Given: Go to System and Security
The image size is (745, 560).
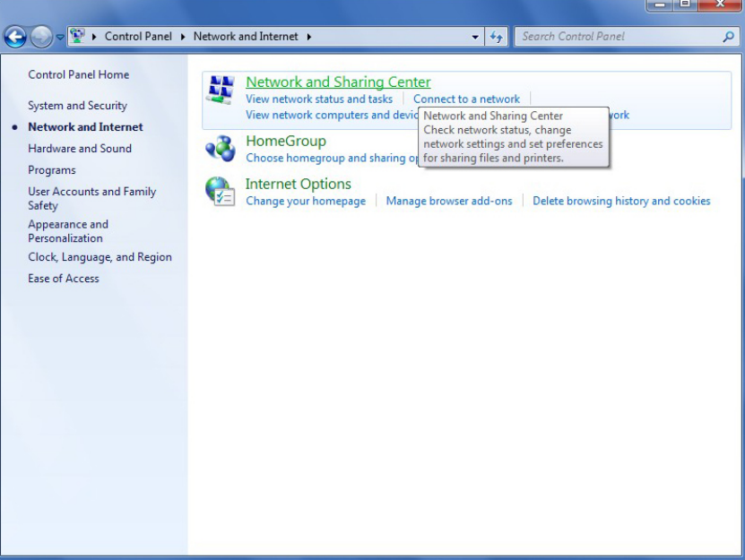Looking at the screenshot, I should pos(77,106).
